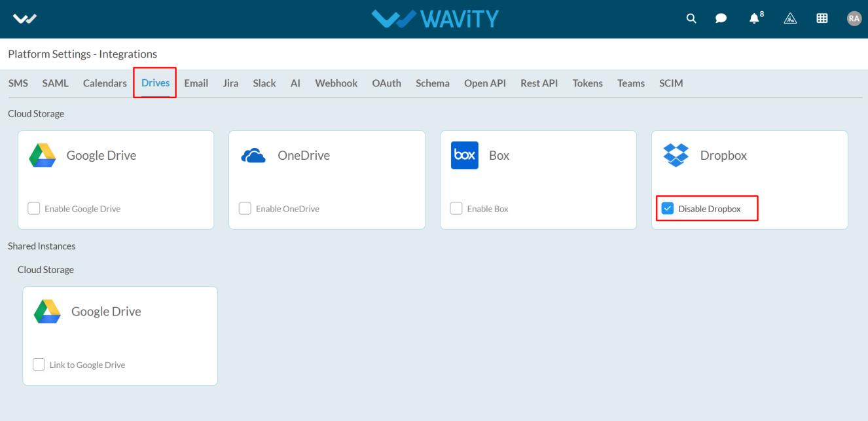Switch to the SCIM tab
The image size is (868, 421).
(x=671, y=83)
